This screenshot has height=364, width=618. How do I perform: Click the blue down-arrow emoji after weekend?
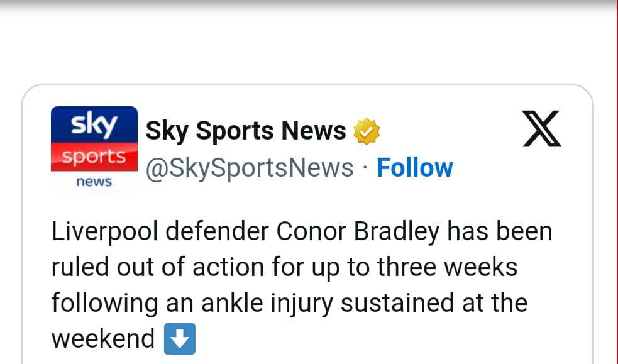[x=180, y=339]
